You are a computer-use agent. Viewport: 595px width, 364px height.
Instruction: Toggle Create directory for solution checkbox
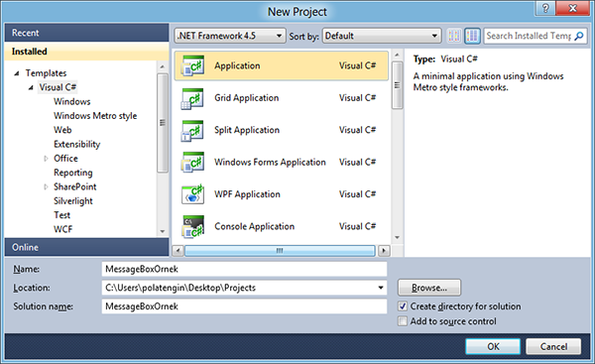pyautogui.click(x=403, y=306)
